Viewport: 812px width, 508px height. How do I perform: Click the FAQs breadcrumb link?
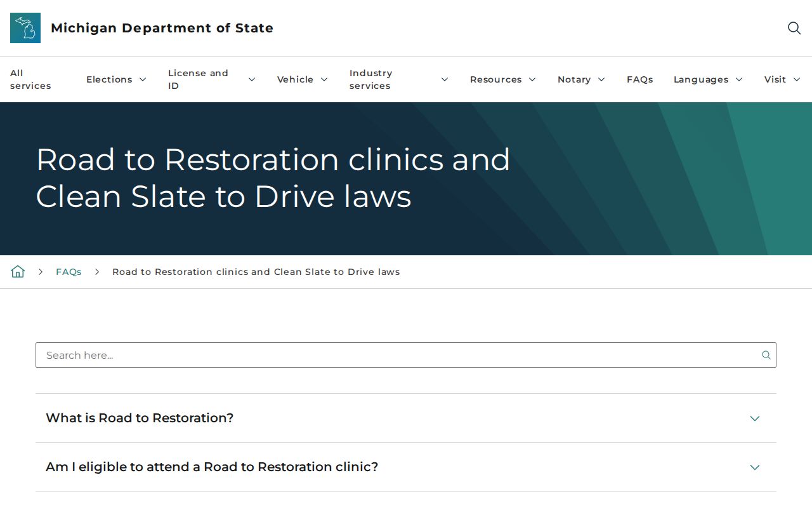(69, 272)
